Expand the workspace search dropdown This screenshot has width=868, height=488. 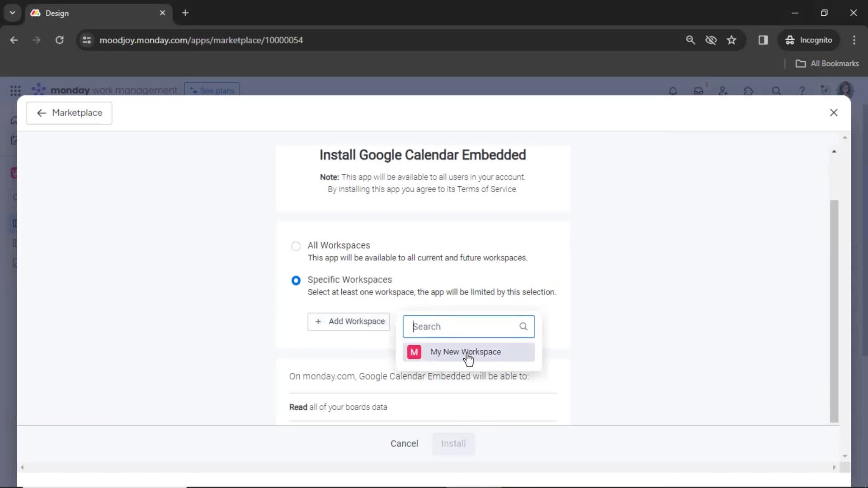coord(349,321)
